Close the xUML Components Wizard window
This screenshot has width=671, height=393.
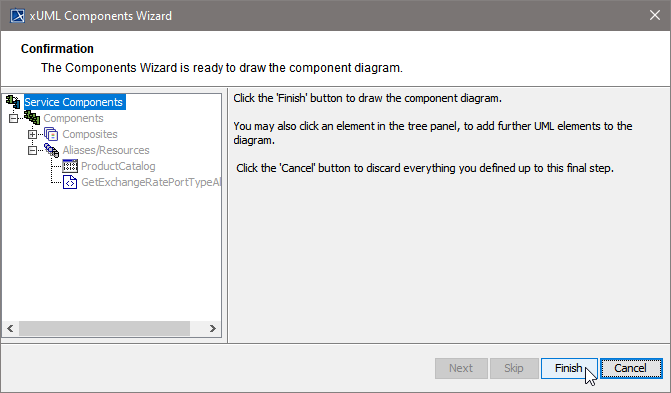654,15
